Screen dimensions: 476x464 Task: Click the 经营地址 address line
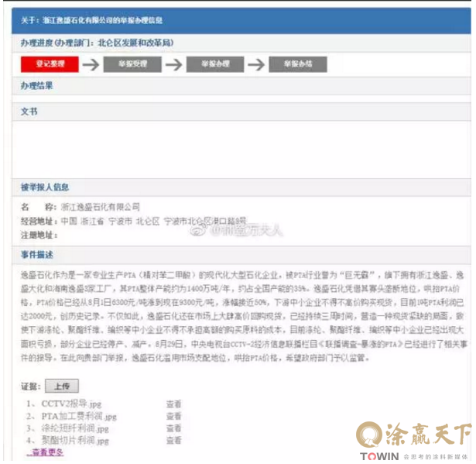134,222
